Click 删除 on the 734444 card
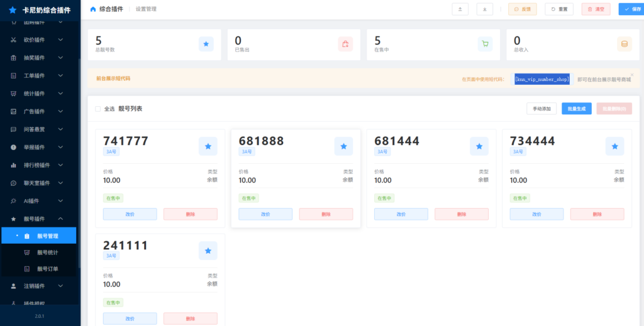This screenshot has height=326, width=644. 597,214
